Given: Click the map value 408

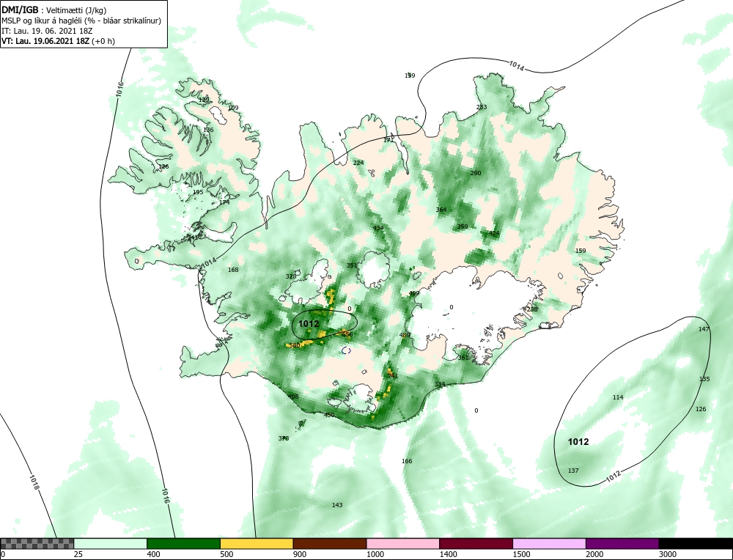Looking at the screenshot, I should [292, 397].
